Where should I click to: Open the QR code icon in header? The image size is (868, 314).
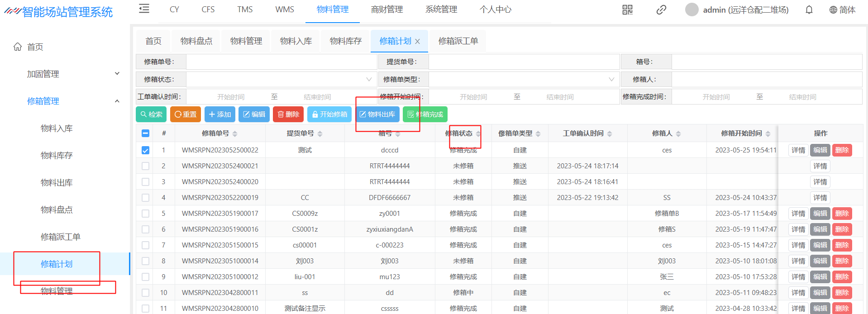627,10
